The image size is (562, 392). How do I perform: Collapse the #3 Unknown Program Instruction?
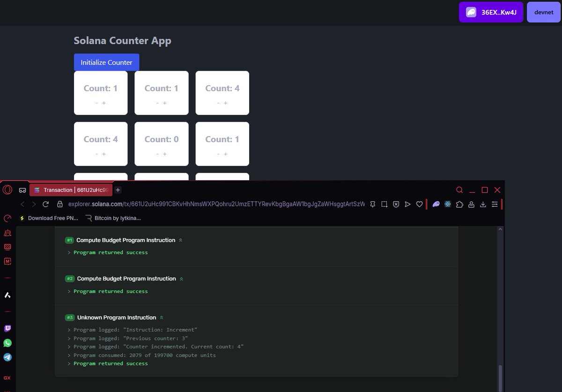162,318
